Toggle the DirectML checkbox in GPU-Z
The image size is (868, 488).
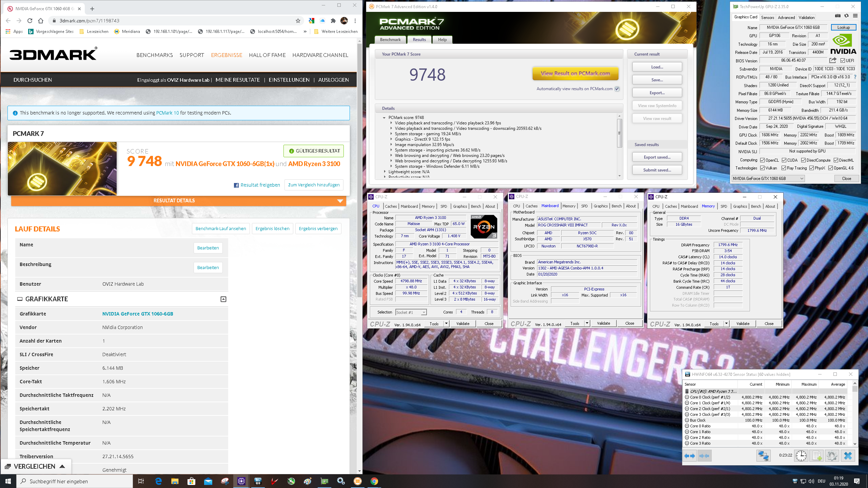point(836,160)
